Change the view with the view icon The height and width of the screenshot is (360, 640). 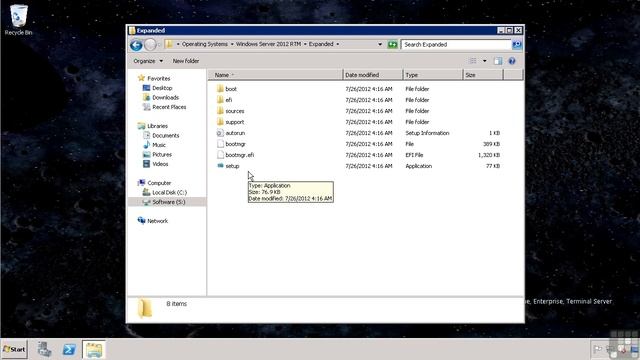click(x=473, y=61)
